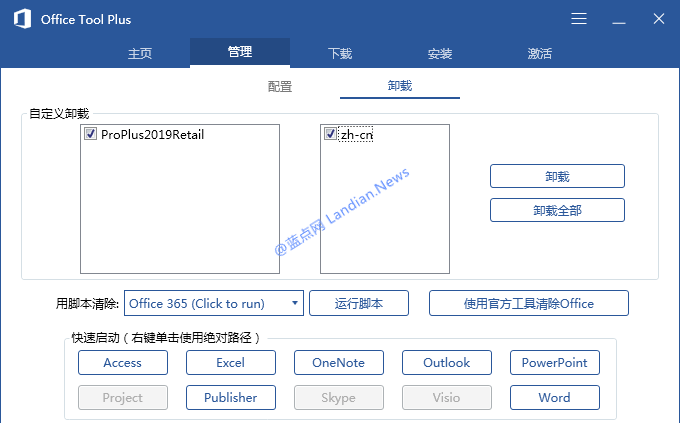680x423 pixels.
Task: Launch Excel from quick start
Action: pos(231,363)
